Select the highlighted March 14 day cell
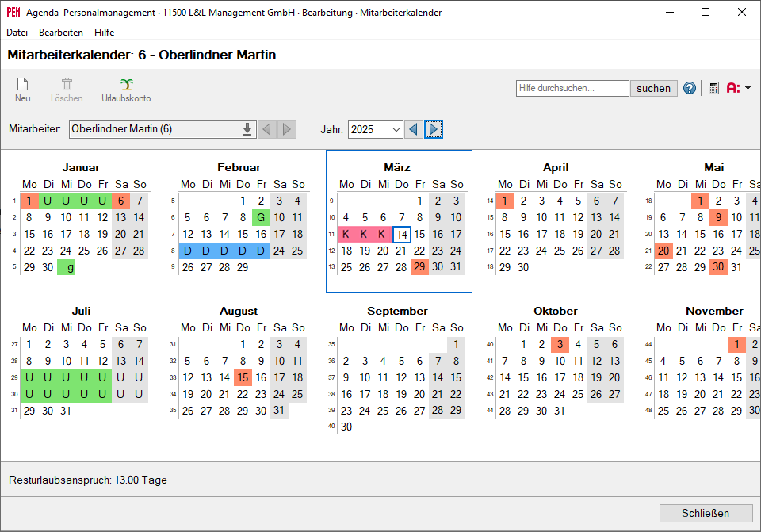The width and height of the screenshot is (761, 532). pyautogui.click(x=402, y=234)
